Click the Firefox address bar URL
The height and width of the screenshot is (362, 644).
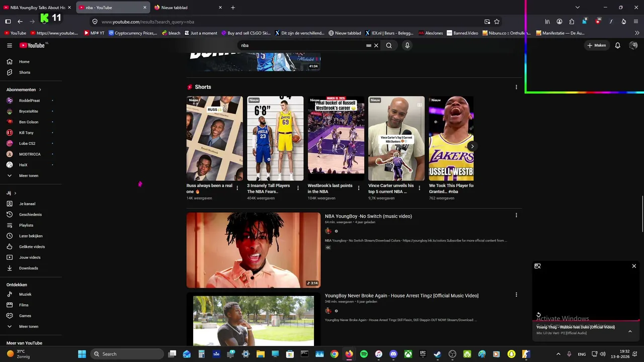[x=148, y=22]
